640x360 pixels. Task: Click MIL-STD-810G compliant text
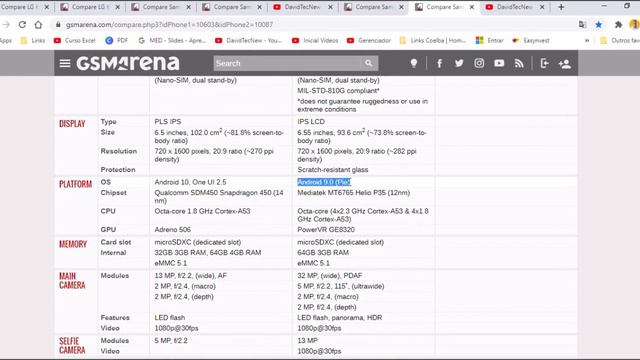[x=338, y=91]
